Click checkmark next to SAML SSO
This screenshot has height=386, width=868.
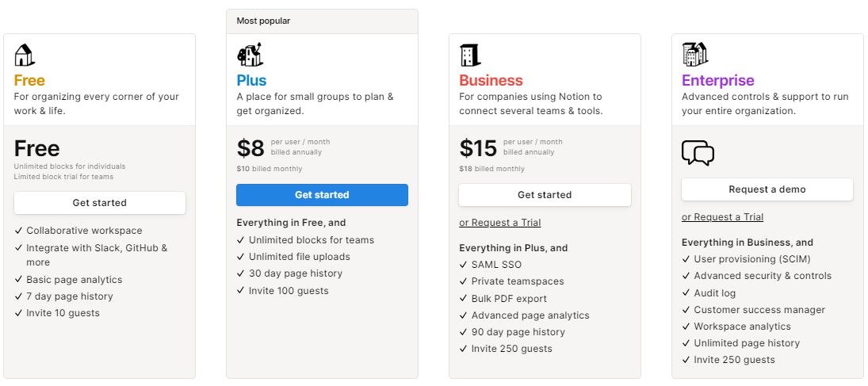point(464,265)
